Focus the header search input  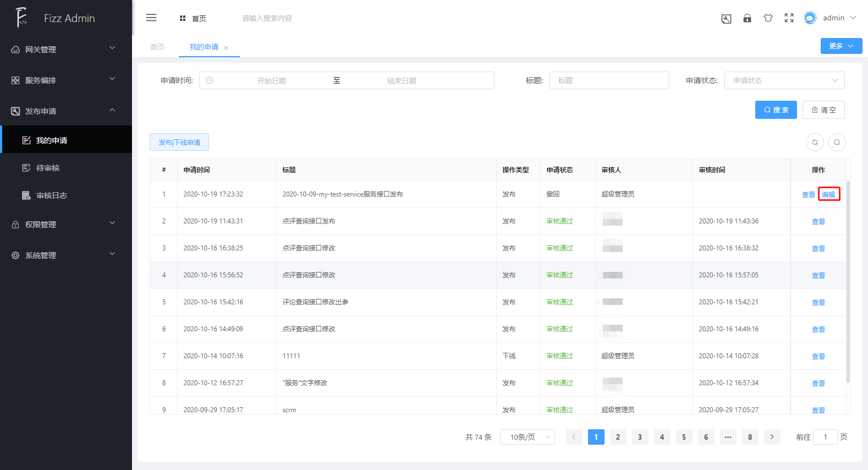click(x=267, y=18)
